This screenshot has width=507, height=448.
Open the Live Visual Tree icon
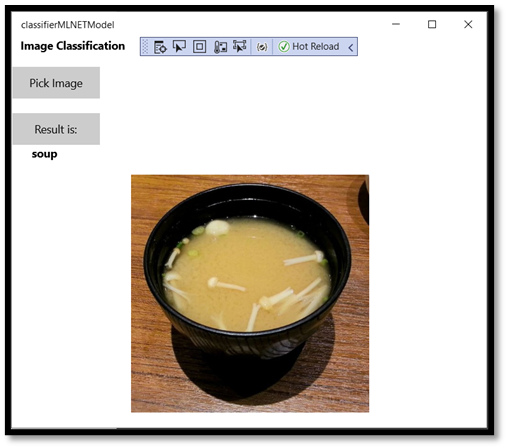pyautogui.click(x=160, y=47)
